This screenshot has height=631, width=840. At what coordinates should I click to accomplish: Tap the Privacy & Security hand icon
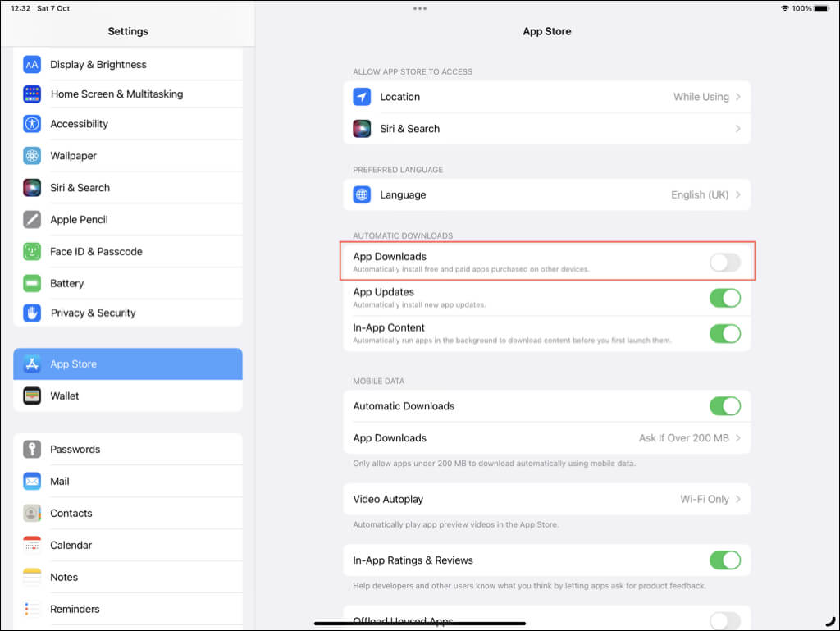pyautogui.click(x=32, y=313)
